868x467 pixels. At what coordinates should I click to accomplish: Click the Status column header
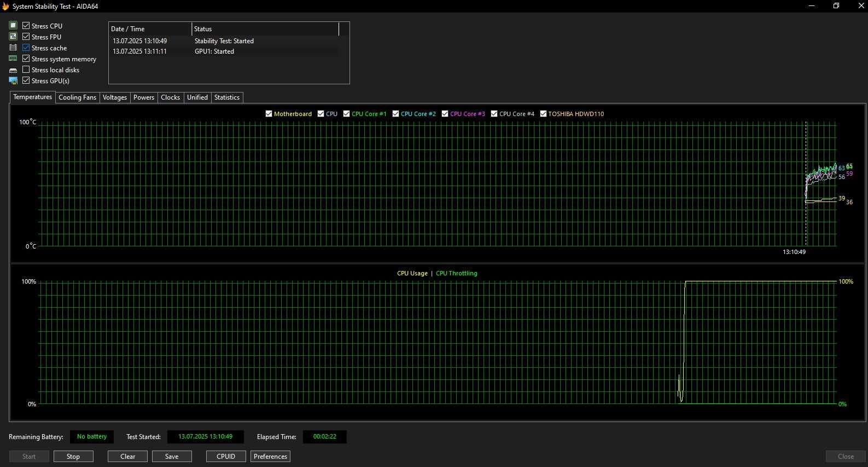pos(265,29)
